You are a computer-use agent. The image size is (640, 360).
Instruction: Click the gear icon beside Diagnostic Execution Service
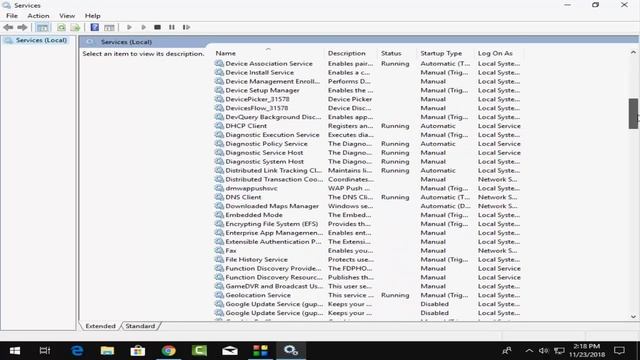click(x=219, y=135)
